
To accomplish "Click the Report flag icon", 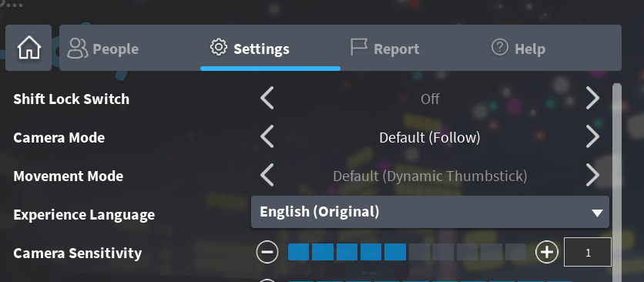I will (358, 47).
